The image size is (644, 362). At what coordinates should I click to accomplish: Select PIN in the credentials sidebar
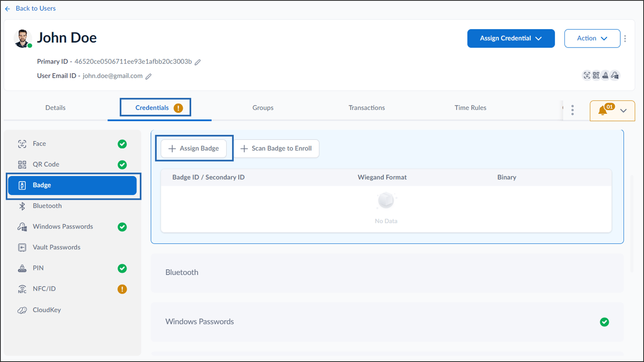pyautogui.click(x=72, y=268)
